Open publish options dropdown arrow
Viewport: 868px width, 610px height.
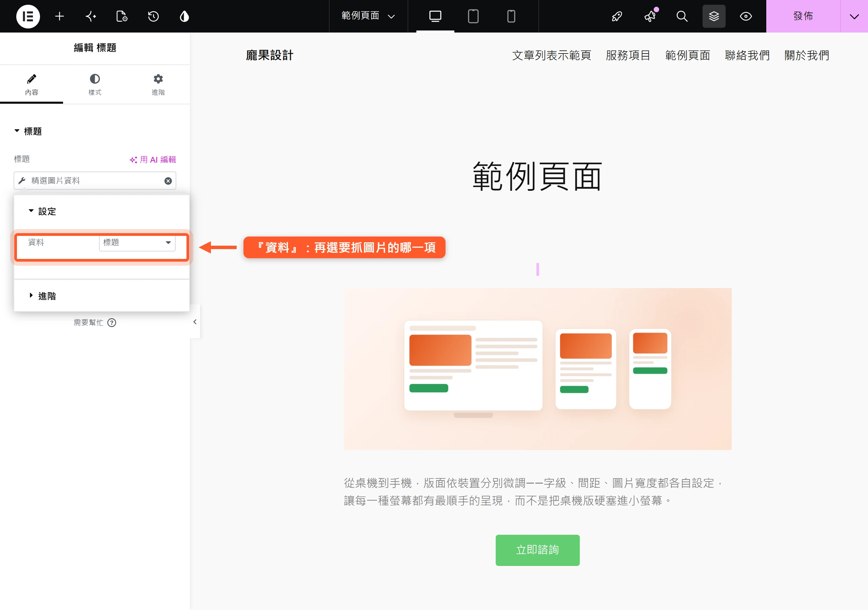(x=854, y=16)
